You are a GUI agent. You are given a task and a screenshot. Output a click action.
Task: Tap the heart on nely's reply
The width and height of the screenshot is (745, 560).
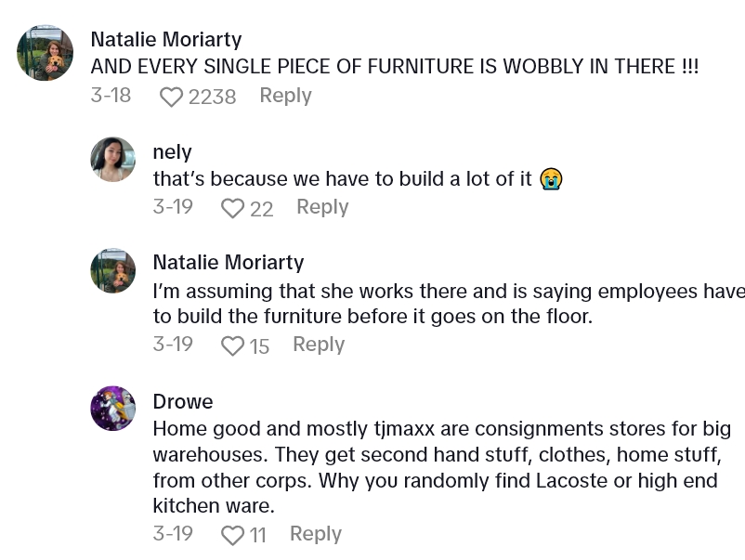point(232,208)
